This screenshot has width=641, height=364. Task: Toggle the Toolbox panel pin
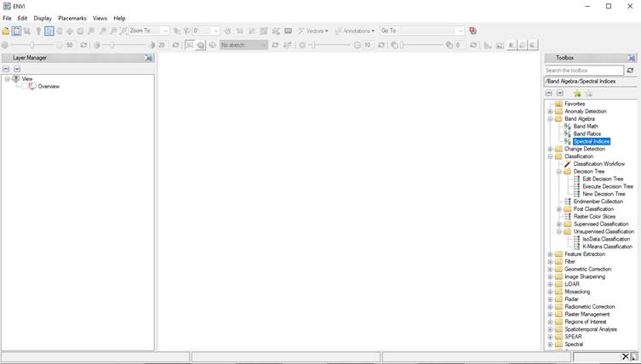coord(632,58)
